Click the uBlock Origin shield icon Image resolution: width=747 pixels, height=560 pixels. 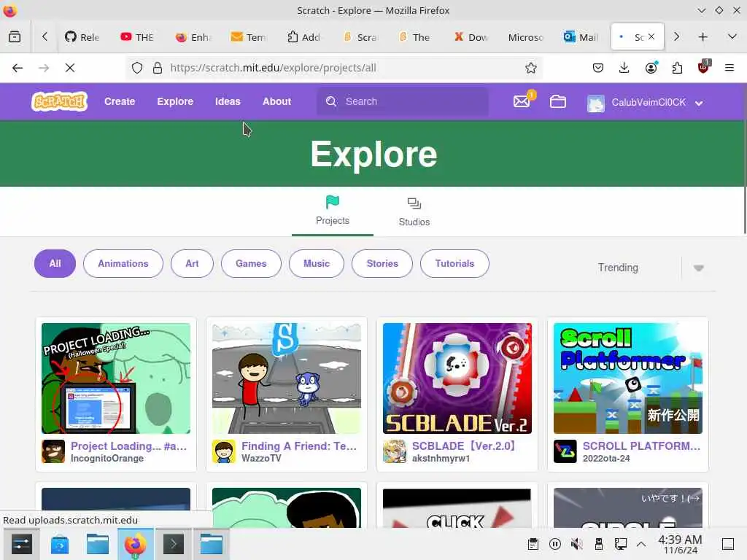tap(703, 67)
